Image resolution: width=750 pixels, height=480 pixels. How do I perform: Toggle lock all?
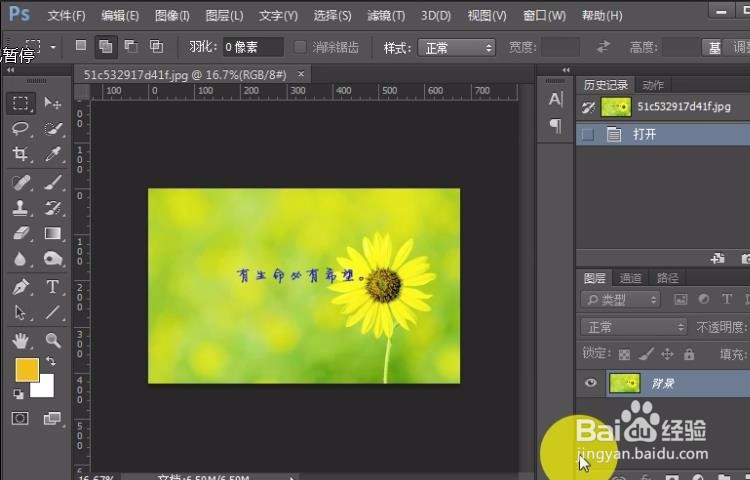(x=689, y=354)
